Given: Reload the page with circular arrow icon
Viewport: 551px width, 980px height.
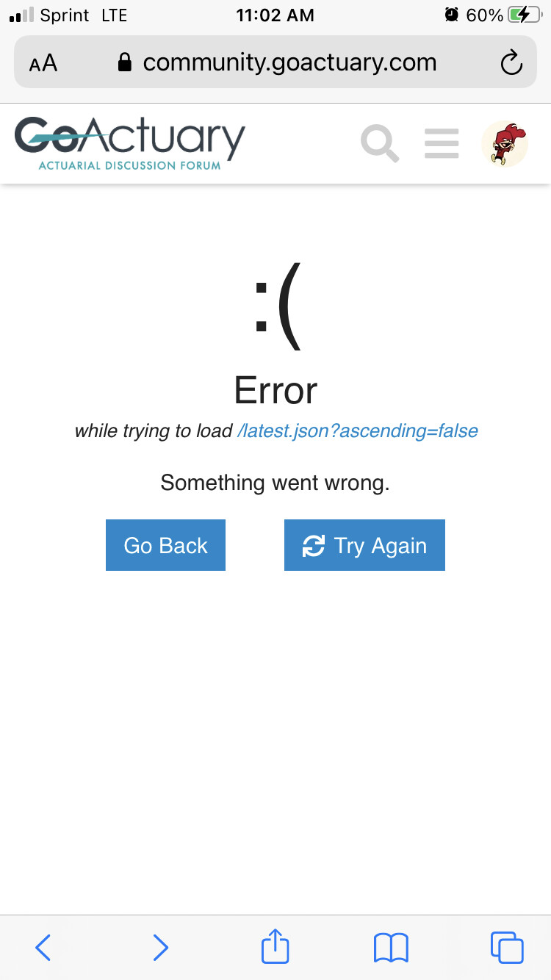Looking at the screenshot, I should [x=511, y=63].
